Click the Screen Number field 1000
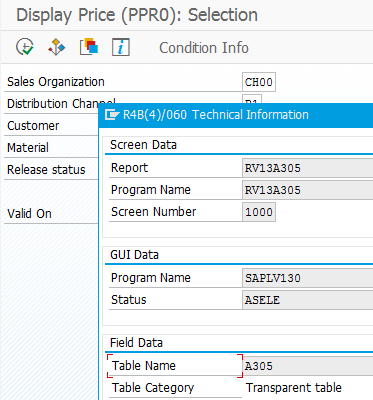The image size is (373, 400). 259,212
